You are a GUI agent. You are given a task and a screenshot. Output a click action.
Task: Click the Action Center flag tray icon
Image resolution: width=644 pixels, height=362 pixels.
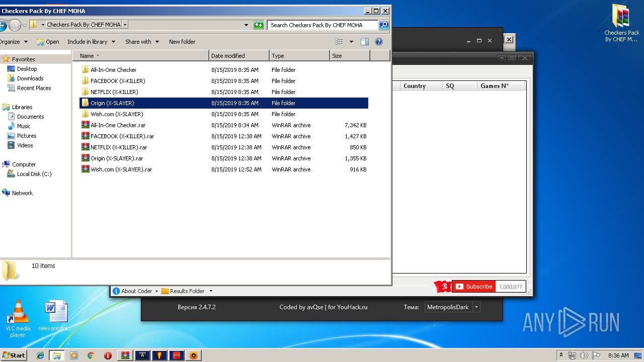click(596, 355)
